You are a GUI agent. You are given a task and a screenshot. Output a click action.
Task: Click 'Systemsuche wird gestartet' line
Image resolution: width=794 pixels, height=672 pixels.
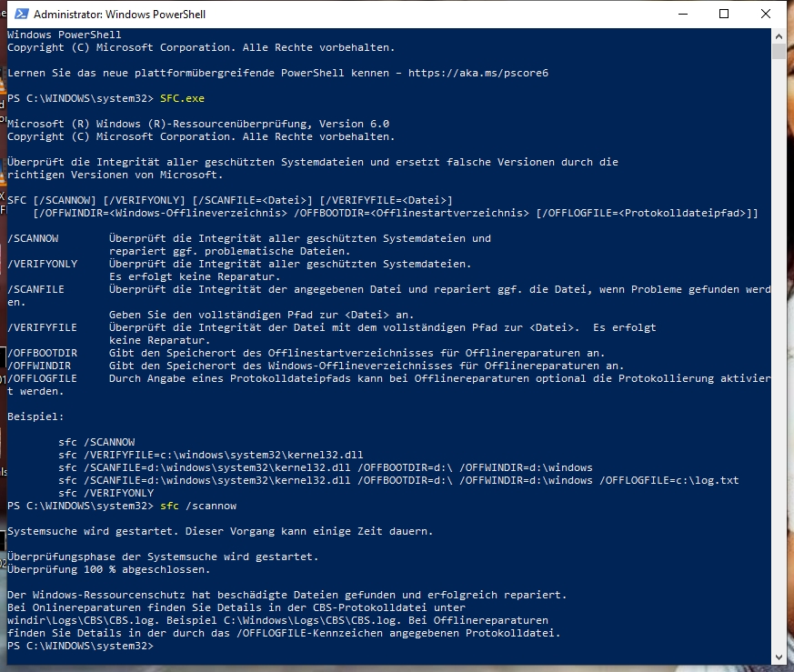[220, 531]
